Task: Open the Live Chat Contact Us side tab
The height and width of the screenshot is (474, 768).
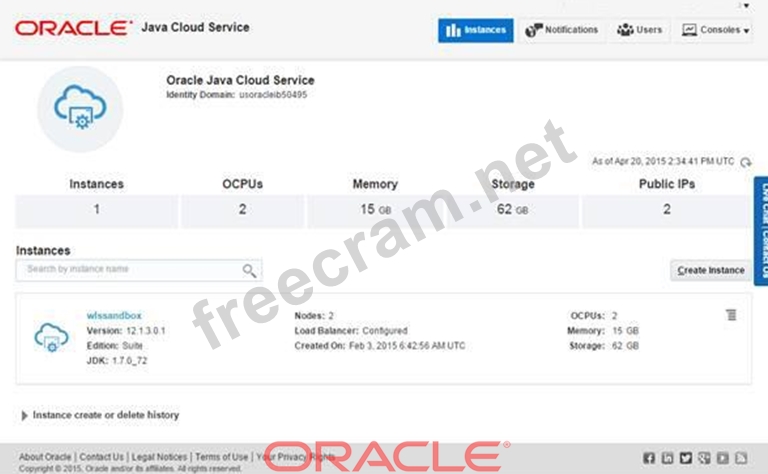Action: tap(761, 231)
